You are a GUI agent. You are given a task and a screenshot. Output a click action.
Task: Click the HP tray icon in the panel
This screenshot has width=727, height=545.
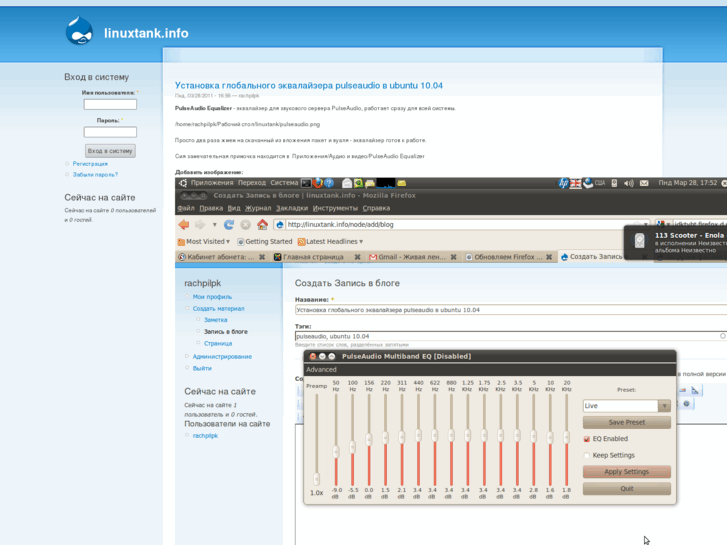564,183
